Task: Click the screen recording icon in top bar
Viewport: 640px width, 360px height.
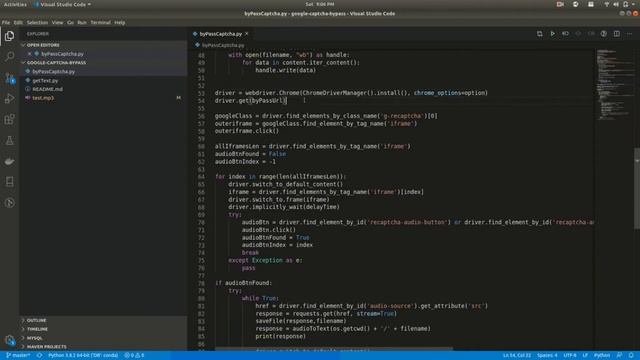Action: [560, 4]
